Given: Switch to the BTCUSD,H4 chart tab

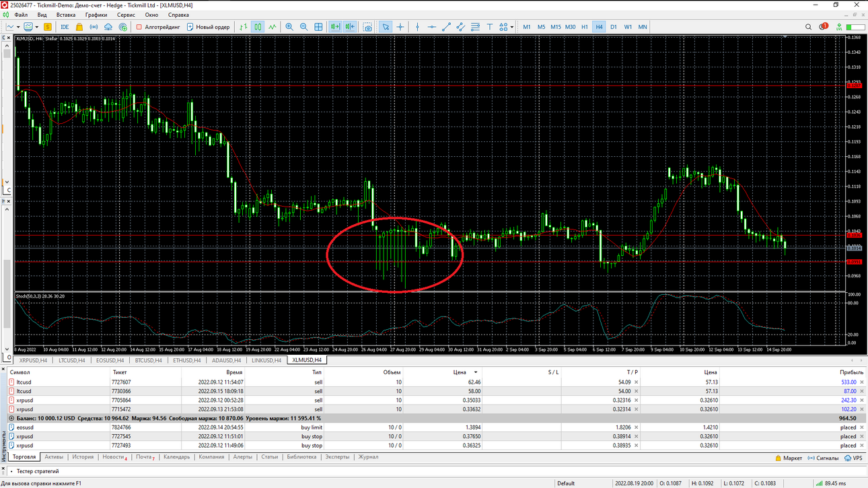Looking at the screenshot, I should coord(149,360).
